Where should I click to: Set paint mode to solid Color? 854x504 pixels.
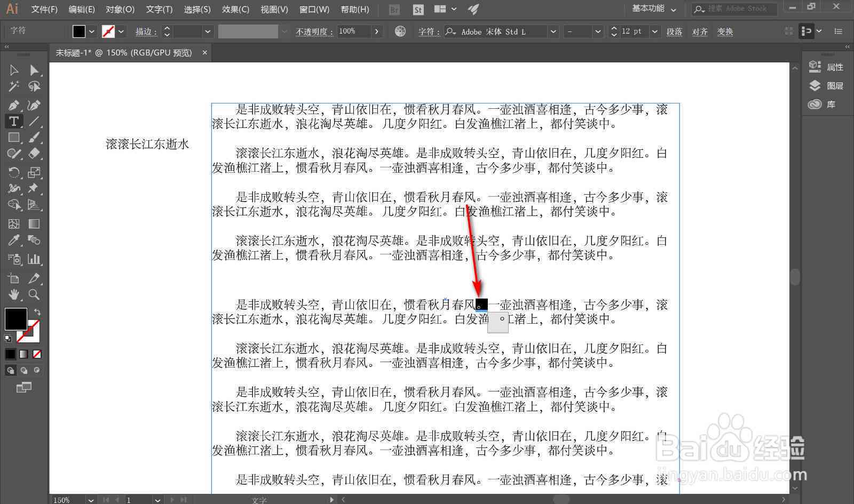point(11,354)
